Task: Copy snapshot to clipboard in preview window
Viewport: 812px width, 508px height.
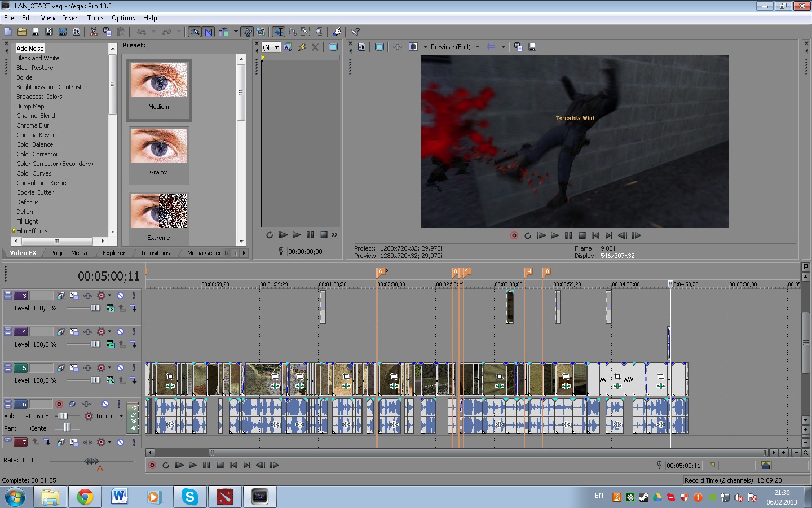Action: 518,47
